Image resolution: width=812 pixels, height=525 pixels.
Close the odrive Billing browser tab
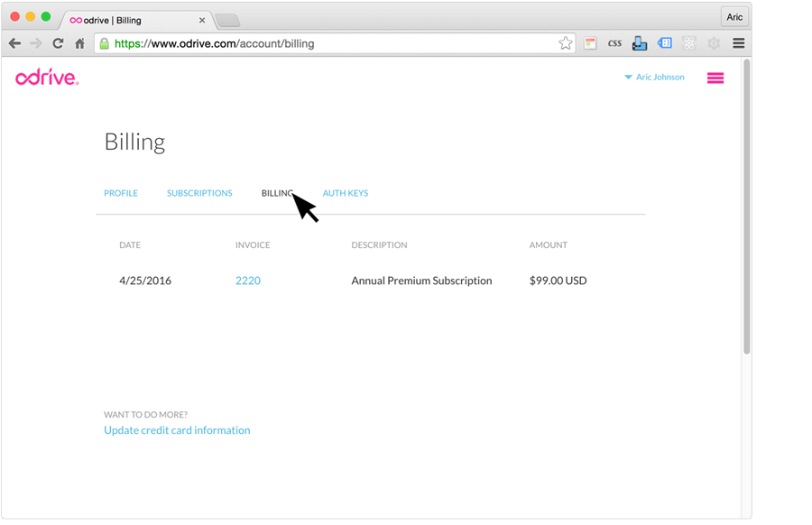[x=202, y=20]
